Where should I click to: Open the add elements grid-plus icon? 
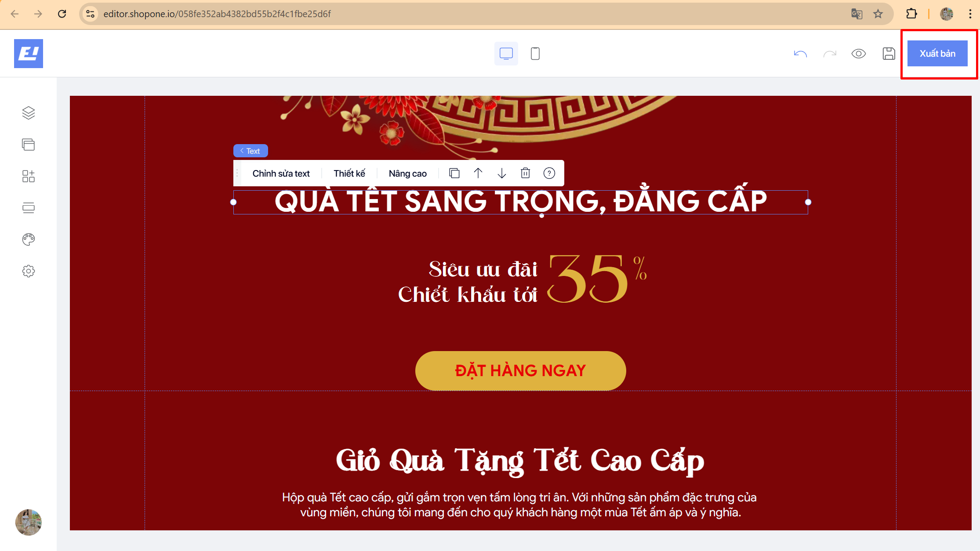pos(29,176)
